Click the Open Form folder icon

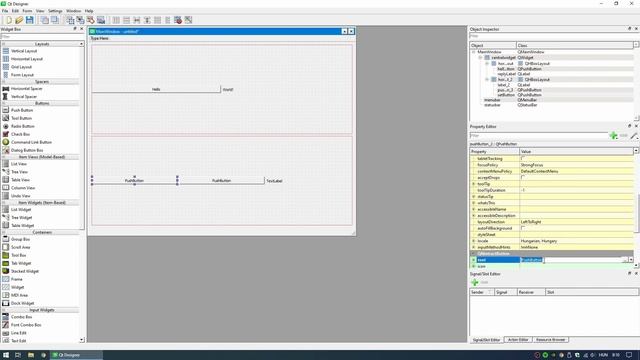pyautogui.click(x=19, y=20)
